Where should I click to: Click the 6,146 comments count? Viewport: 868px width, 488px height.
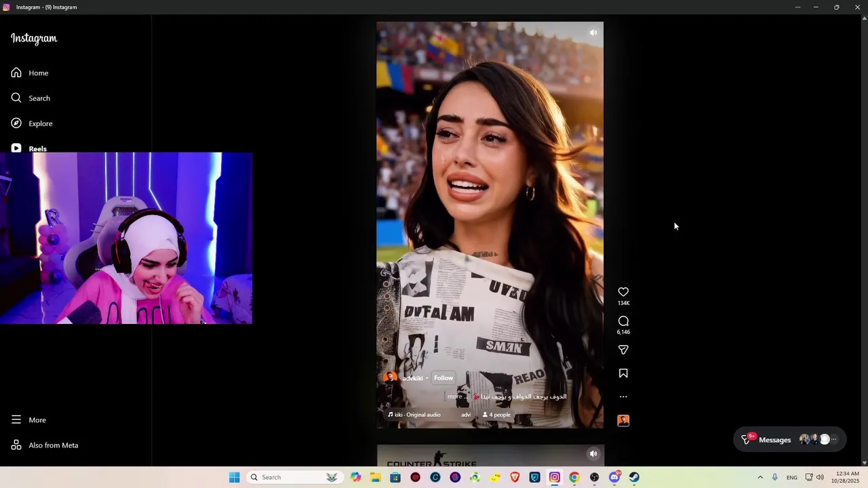pos(623,332)
